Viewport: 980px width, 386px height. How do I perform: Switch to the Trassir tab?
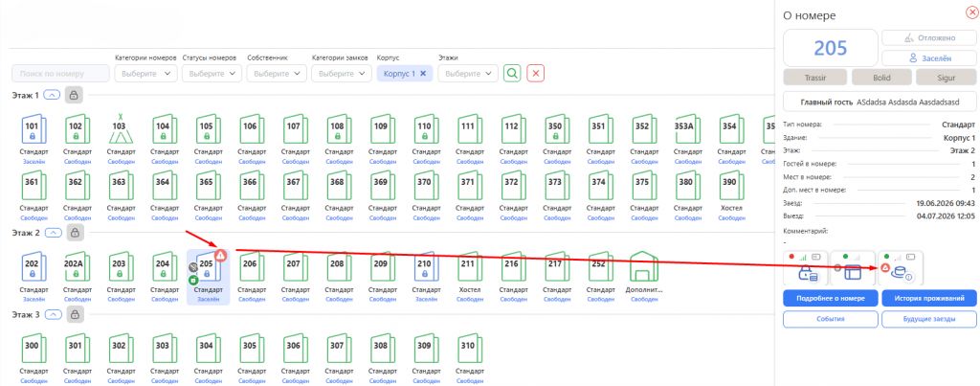coord(815,78)
